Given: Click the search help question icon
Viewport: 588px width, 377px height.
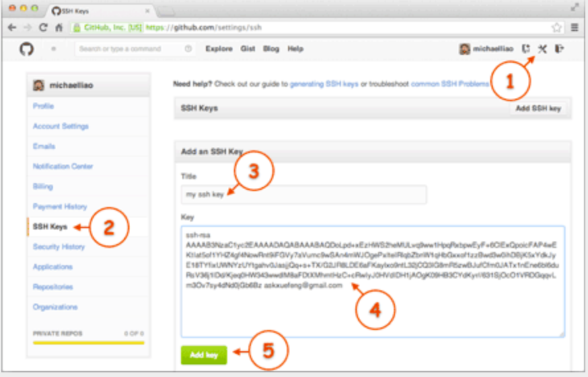Looking at the screenshot, I should pos(188,49).
